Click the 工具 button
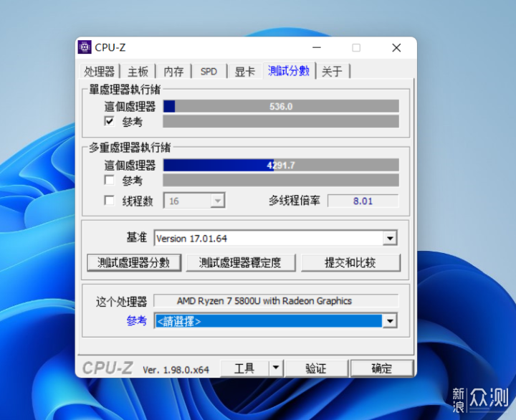The image size is (516, 420). [x=244, y=368]
